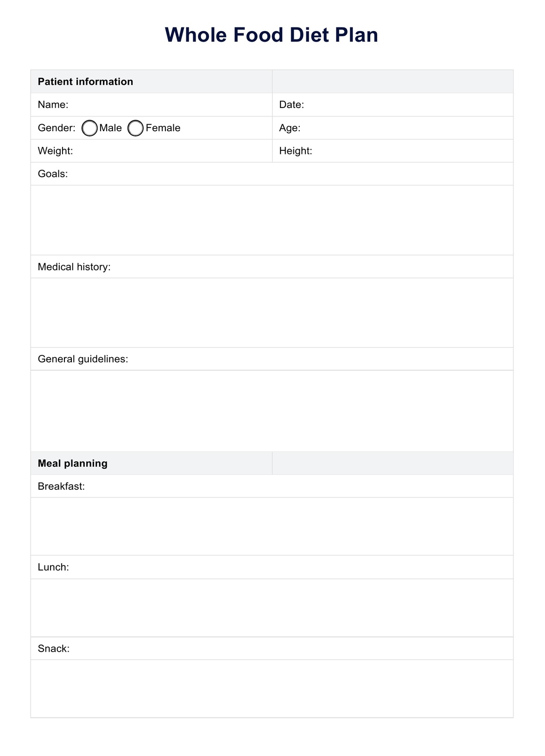Click the empty General guidelines text area

[272, 411]
